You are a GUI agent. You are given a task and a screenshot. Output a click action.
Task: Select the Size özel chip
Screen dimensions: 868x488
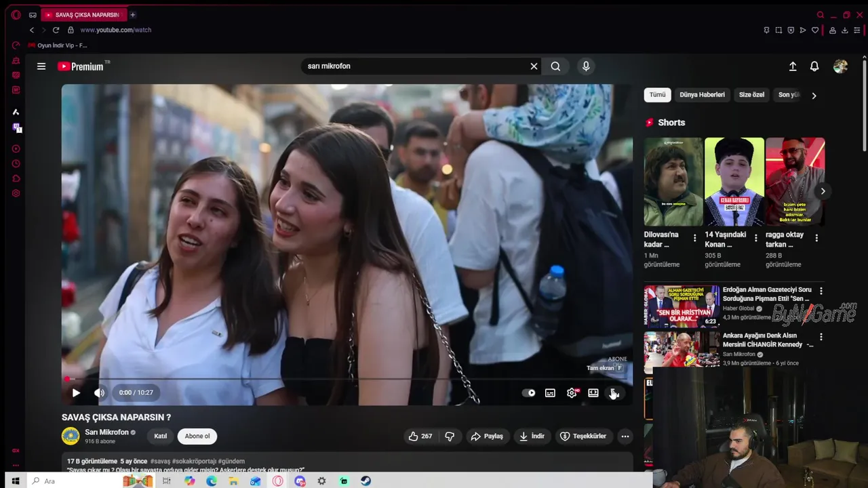pyautogui.click(x=751, y=95)
